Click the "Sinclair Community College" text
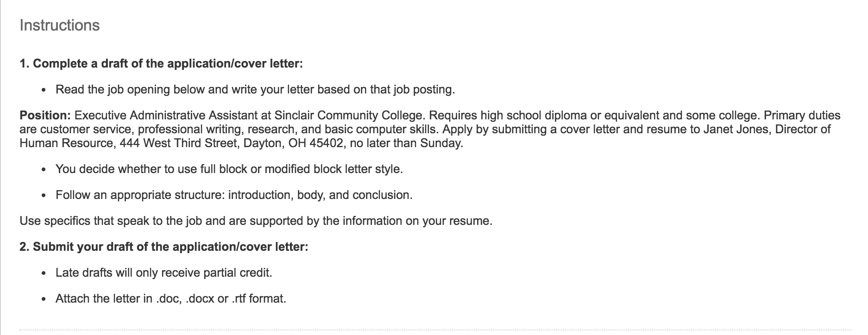868x335 pixels. coord(348,115)
